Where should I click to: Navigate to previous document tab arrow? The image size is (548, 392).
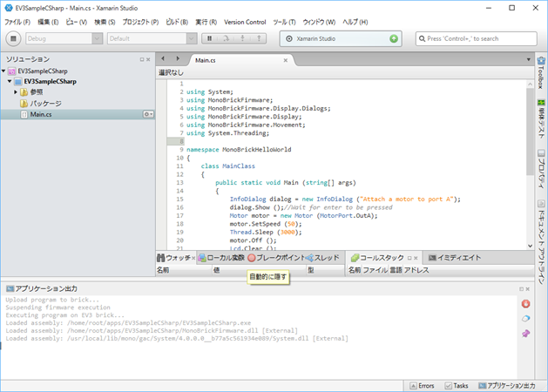[164, 59]
